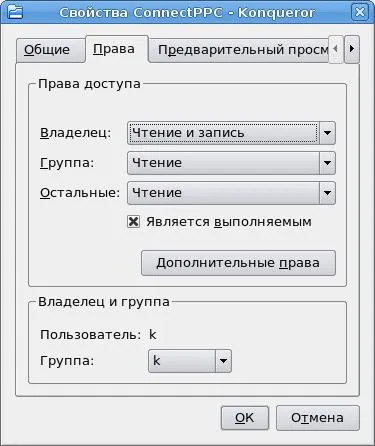This screenshot has width=375, height=446.
Task: Toggle the Является выполняемым checkbox
Action: pyautogui.click(x=134, y=222)
